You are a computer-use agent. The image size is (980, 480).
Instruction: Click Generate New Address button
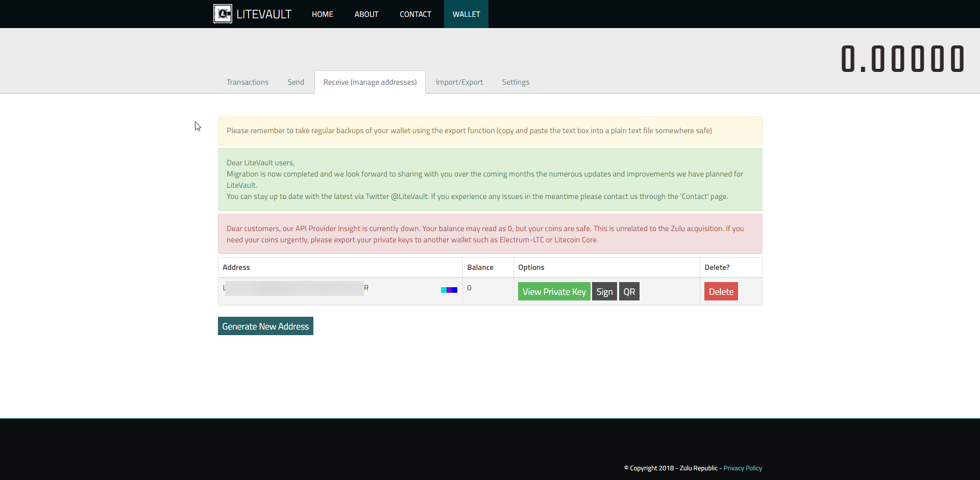click(x=265, y=326)
